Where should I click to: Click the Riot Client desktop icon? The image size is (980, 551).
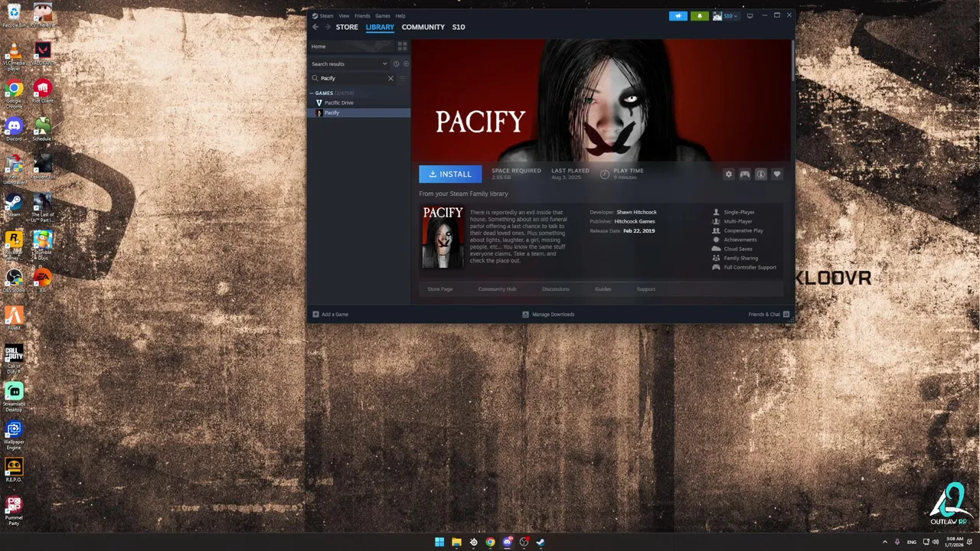pos(43,92)
